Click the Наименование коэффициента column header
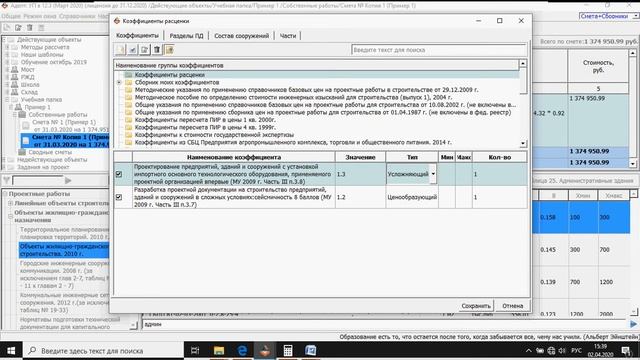Screen dimensions: 640x360 pos(234,157)
